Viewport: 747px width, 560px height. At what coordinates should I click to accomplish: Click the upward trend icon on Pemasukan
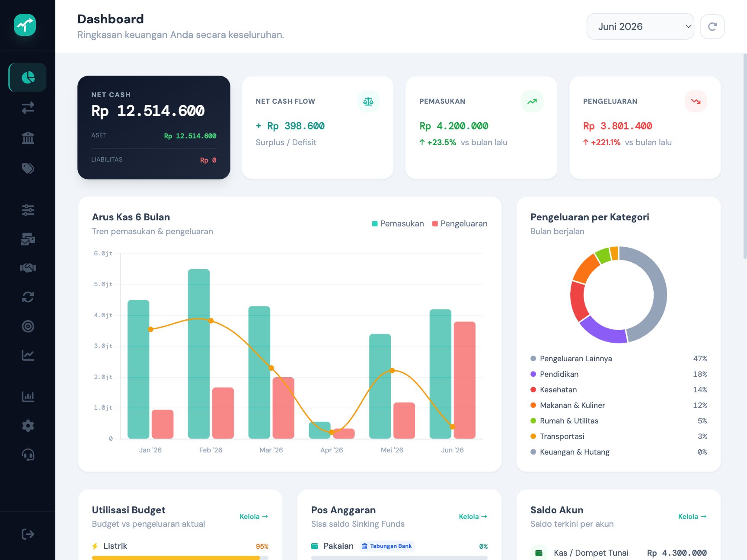532,102
